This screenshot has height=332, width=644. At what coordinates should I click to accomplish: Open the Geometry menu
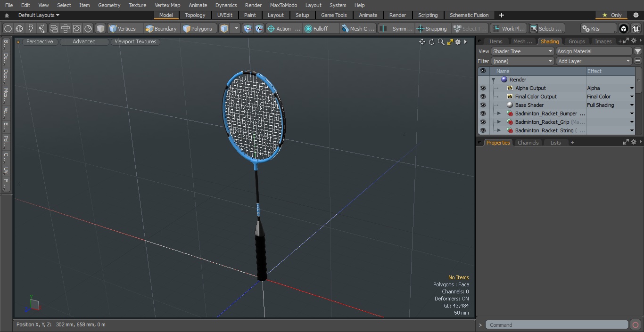(x=109, y=5)
